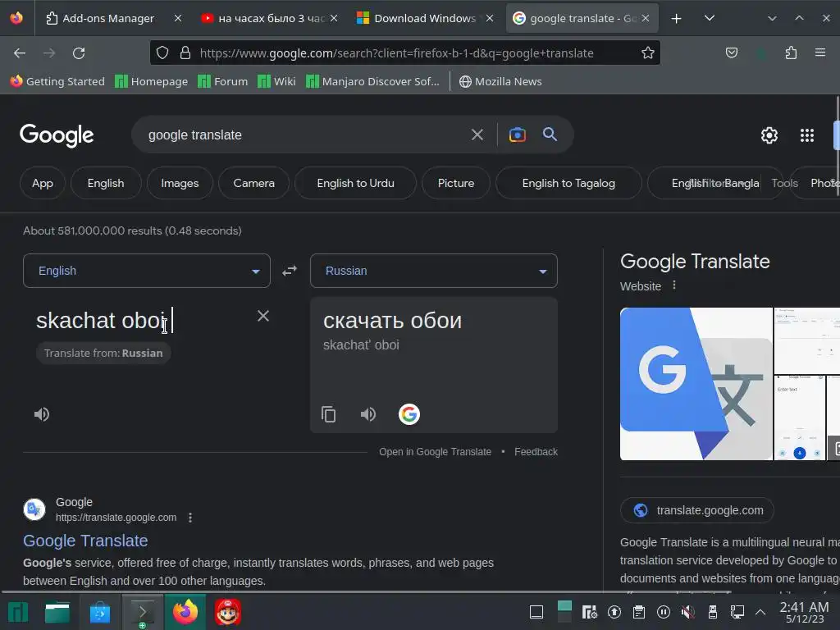Open the terminal from taskbar

tap(142, 612)
